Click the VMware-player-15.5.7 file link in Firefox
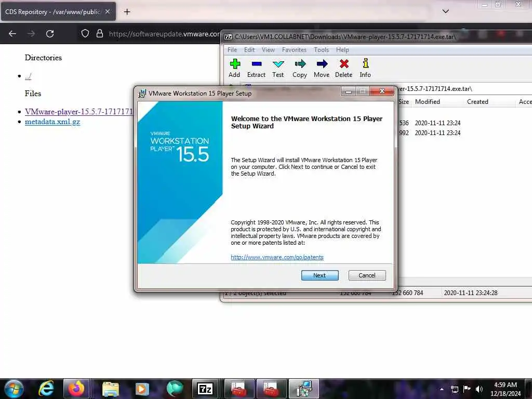The width and height of the screenshot is (532, 399). 79,112
